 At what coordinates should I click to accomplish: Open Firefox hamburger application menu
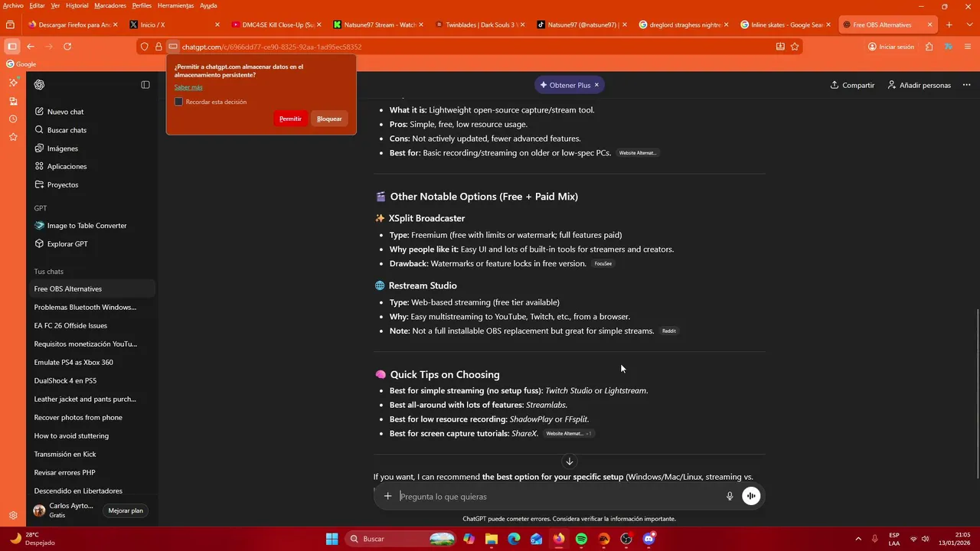point(967,47)
